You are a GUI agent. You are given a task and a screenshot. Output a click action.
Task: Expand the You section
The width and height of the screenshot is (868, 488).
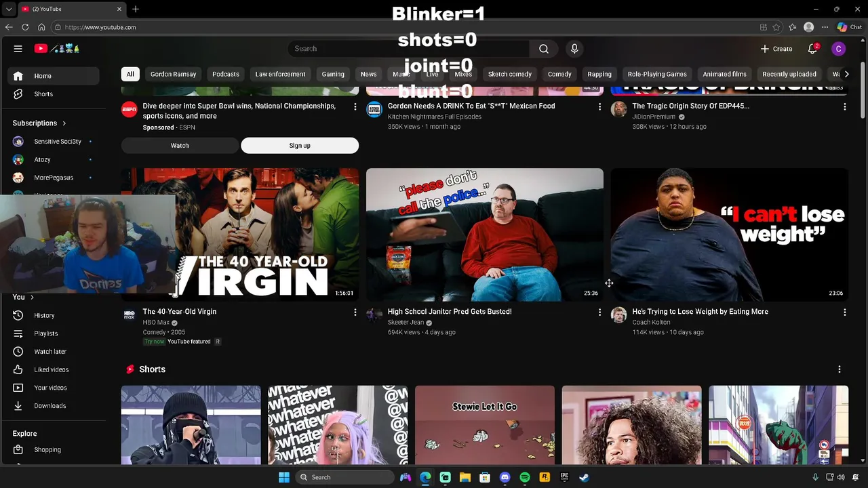pyautogui.click(x=23, y=297)
